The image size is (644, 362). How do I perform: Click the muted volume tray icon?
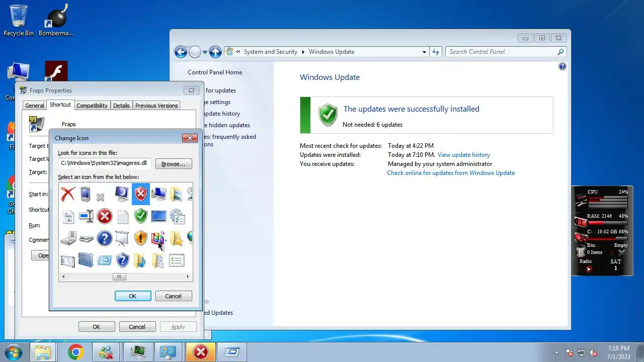(x=594, y=353)
